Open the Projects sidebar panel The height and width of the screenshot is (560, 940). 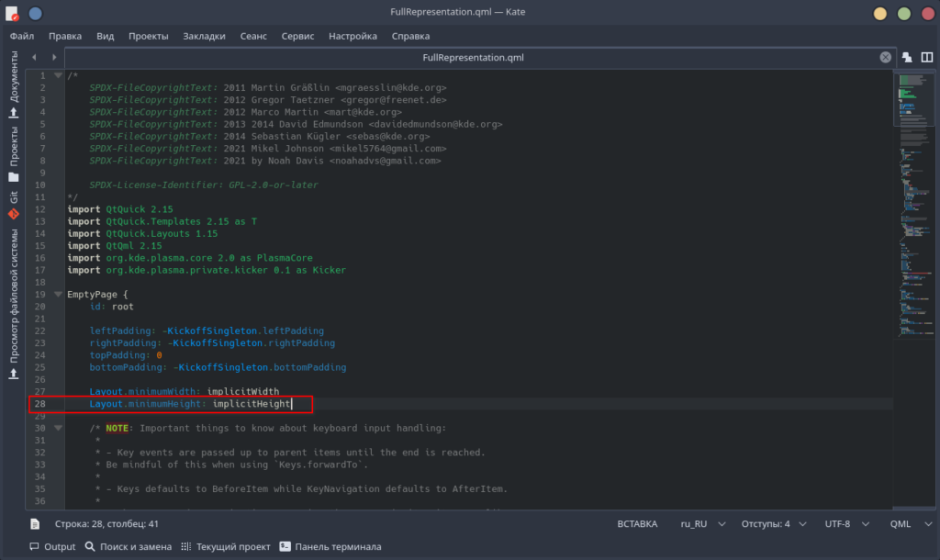pyautogui.click(x=13, y=154)
